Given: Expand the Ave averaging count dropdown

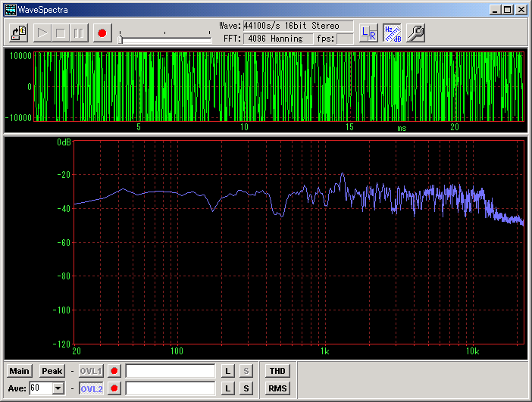Looking at the screenshot, I should click(58, 388).
